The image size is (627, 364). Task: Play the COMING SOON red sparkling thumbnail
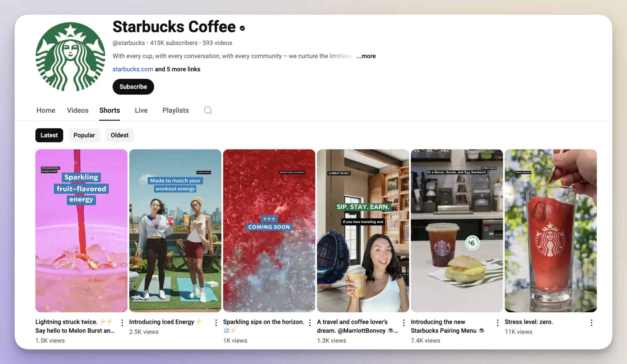(269, 231)
